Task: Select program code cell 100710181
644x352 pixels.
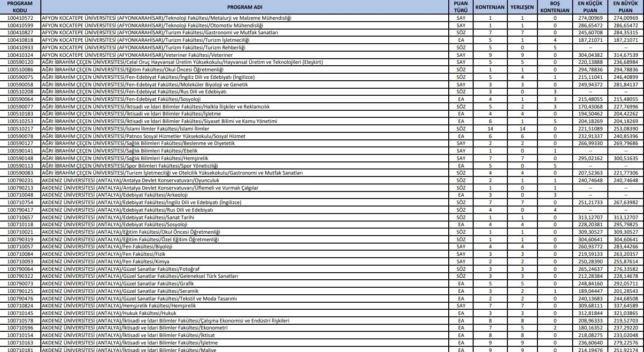Action: pyautogui.click(x=21, y=349)
